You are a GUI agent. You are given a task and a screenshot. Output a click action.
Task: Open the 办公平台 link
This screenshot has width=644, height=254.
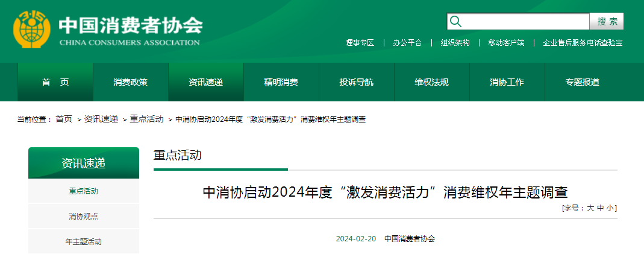coord(407,43)
